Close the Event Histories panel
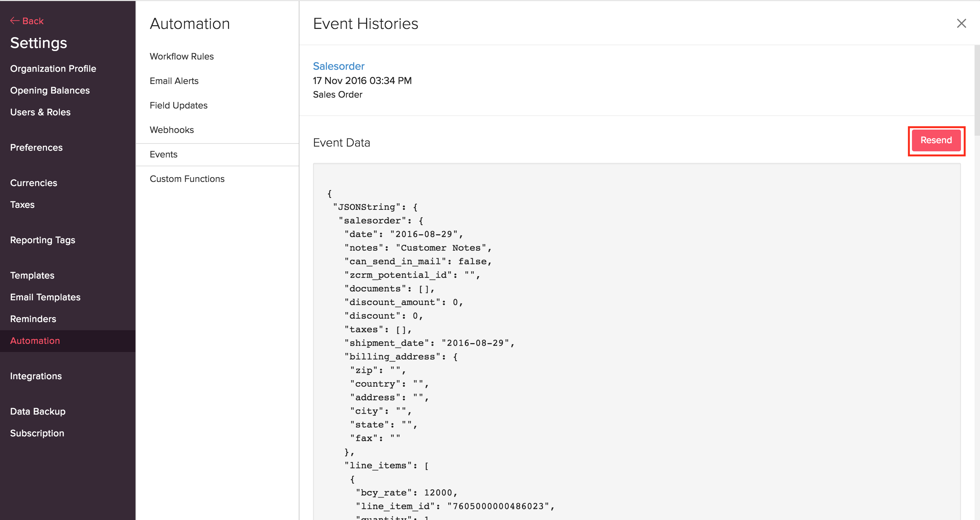The height and width of the screenshot is (520, 980). [961, 23]
